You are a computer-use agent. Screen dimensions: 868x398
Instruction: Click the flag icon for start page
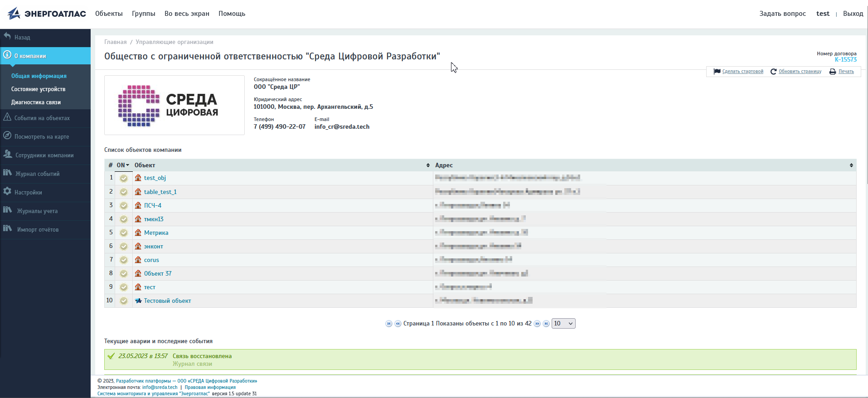pyautogui.click(x=717, y=72)
